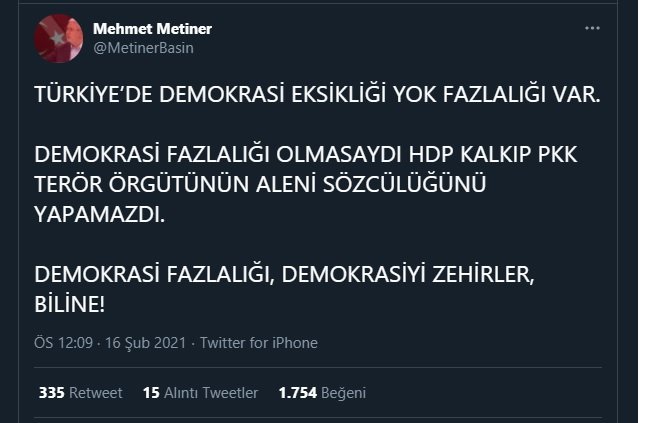The height and width of the screenshot is (423, 652).
Task: Click the word YAPAMAZDI. in the tweet
Action: [99, 215]
